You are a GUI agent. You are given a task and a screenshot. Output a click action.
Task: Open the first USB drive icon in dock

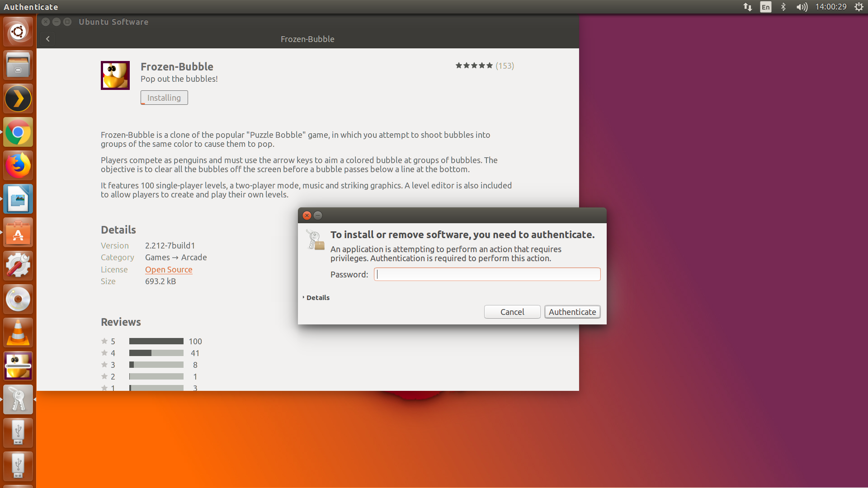pos(18,433)
